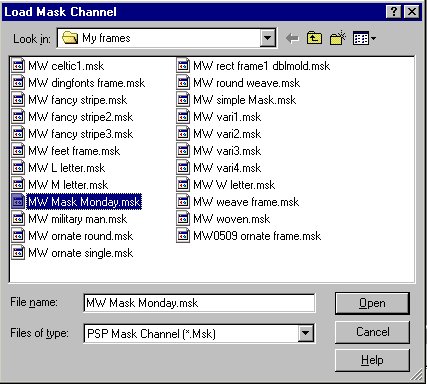The width and height of the screenshot is (427, 384).
Task: Click the file icon of MW simple Mask.msk
Action: 183,100
